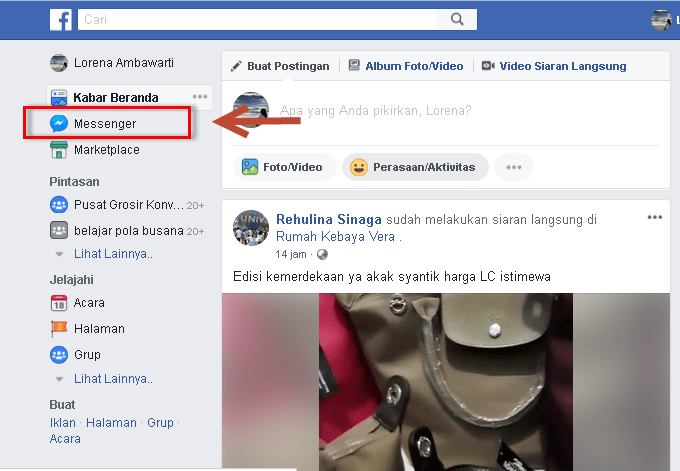Click the picture icon on Foto/Video button

point(250,167)
